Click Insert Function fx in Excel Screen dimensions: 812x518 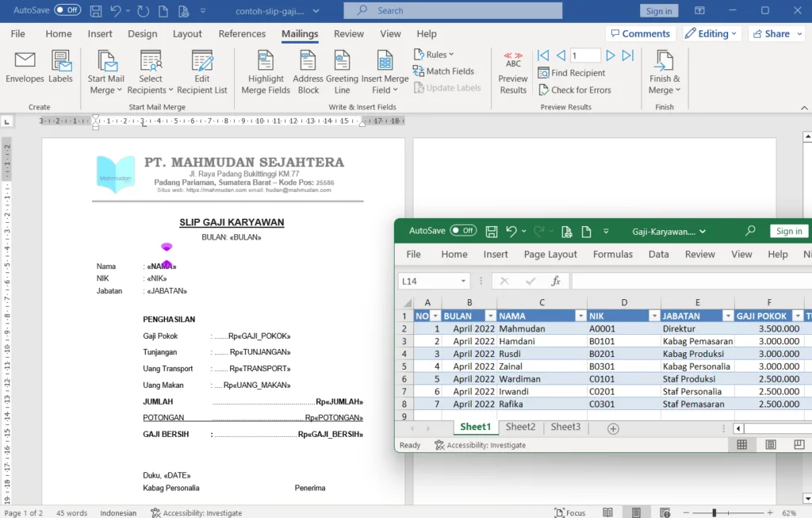pos(556,282)
